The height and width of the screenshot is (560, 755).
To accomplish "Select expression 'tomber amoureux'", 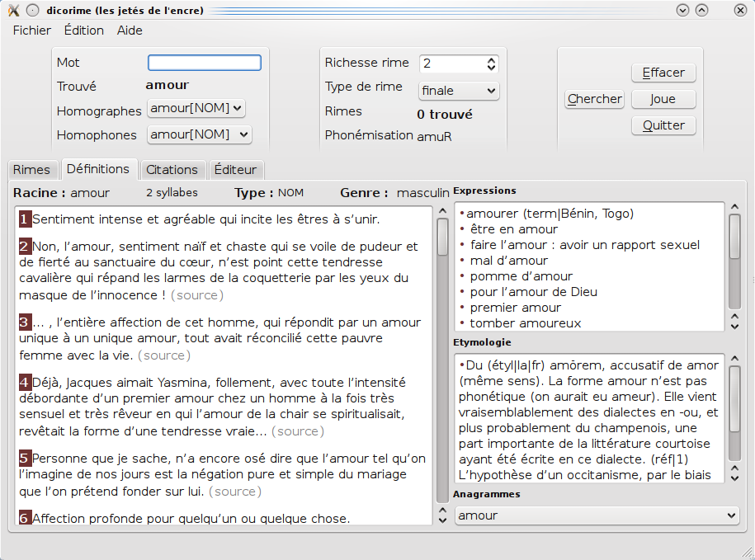I will click(x=526, y=323).
